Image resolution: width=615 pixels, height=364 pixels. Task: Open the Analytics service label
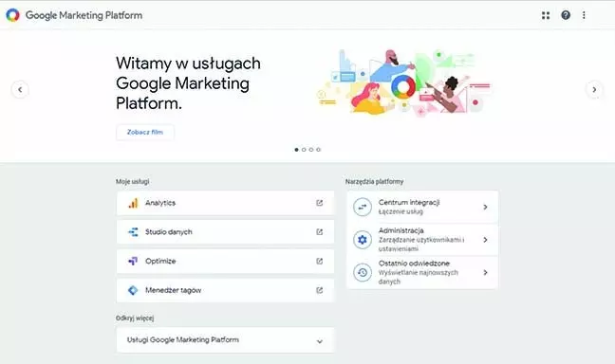pos(160,203)
